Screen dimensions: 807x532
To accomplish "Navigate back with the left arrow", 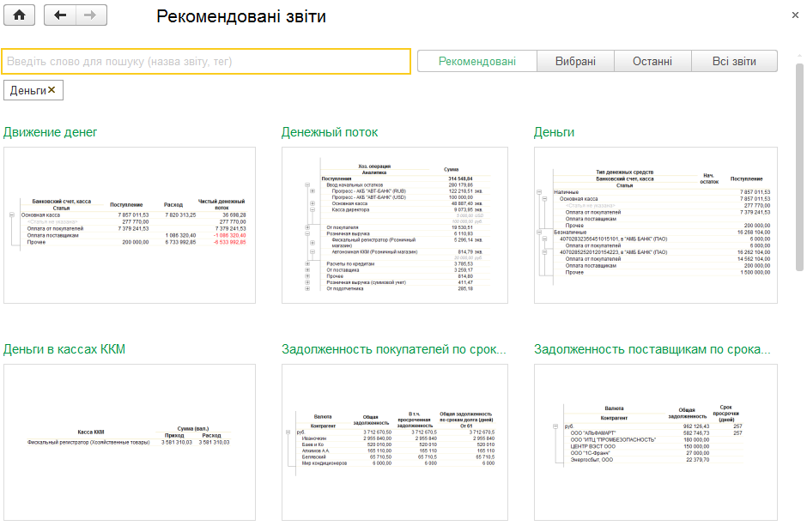I will point(60,15).
